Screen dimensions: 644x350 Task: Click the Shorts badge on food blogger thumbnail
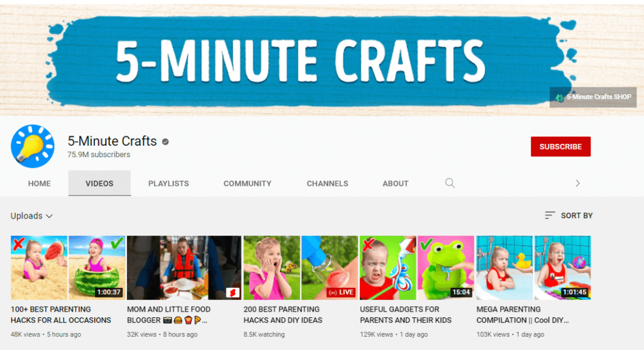[x=233, y=293]
